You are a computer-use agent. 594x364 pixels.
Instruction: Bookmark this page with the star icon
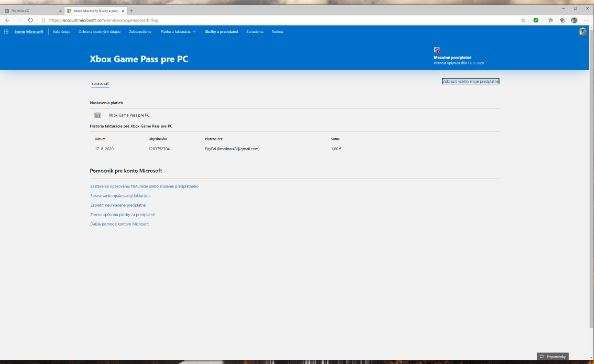pos(523,20)
